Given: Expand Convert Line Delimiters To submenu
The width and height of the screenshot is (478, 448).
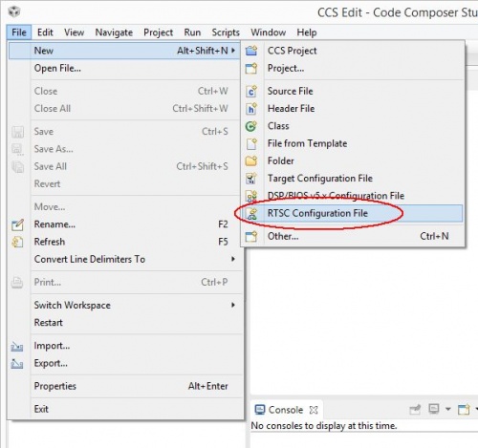Looking at the screenshot, I should click(x=233, y=259).
